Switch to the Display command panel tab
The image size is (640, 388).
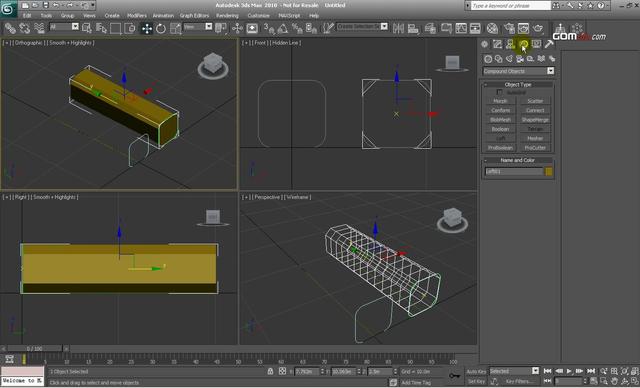(536, 44)
